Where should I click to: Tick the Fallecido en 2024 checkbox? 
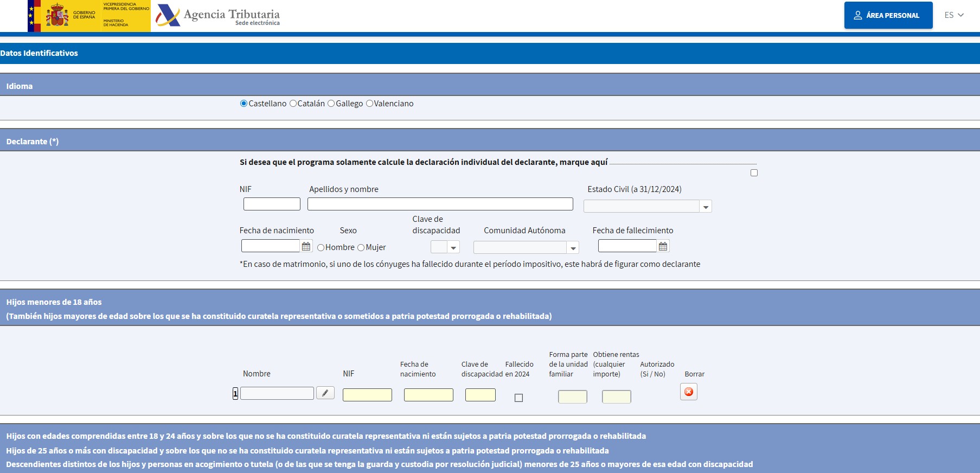518,398
